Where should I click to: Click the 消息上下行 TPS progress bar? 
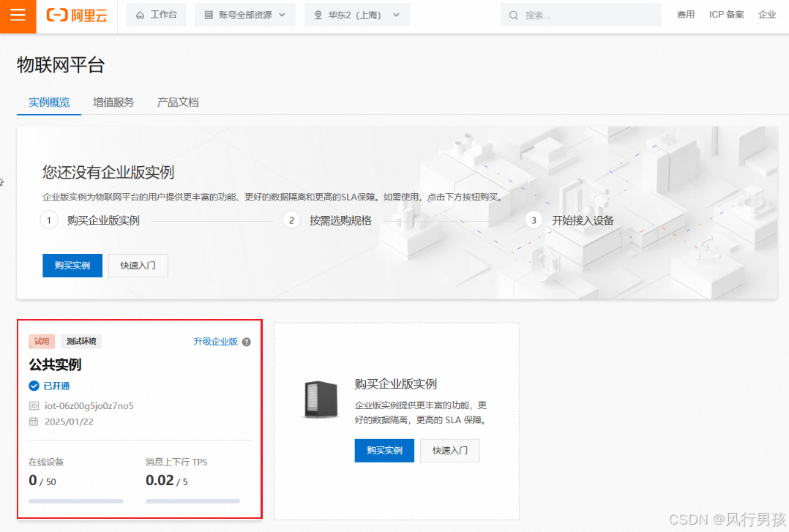(x=192, y=501)
